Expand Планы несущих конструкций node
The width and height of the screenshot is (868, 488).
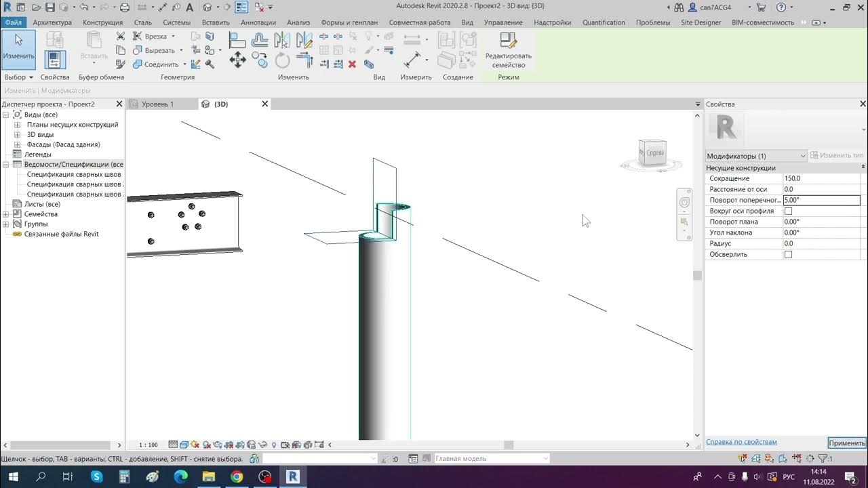click(x=18, y=125)
